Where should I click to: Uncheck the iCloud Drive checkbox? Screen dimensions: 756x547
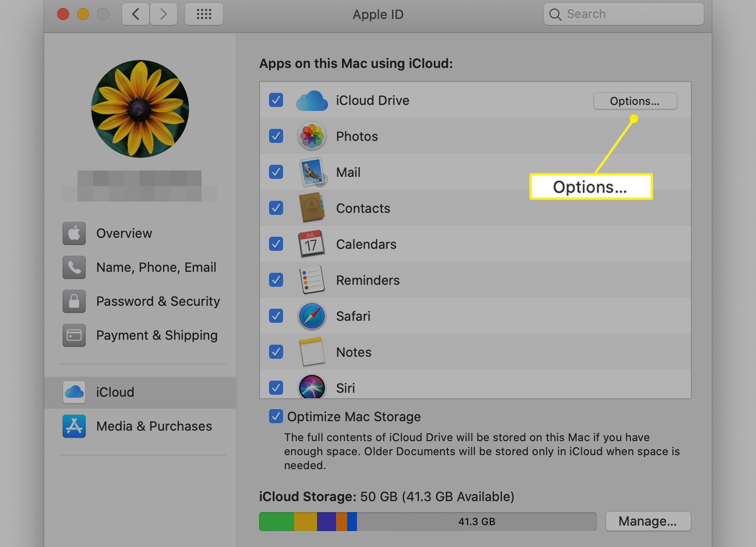coord(276,100)
